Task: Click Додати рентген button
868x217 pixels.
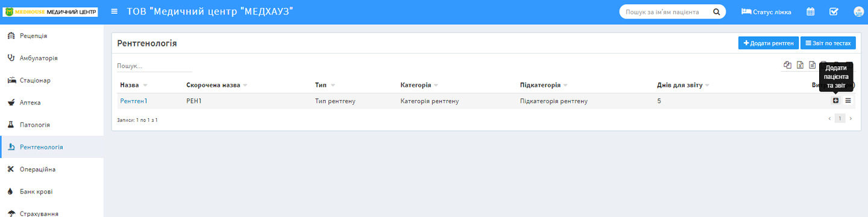Action: click(x=768, y=43)
